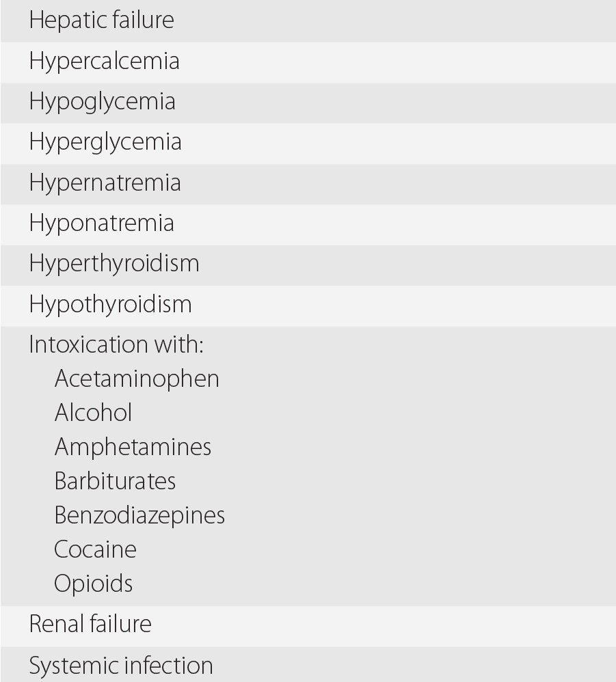Select the Hypercalcemia entry

pos(104,62)
